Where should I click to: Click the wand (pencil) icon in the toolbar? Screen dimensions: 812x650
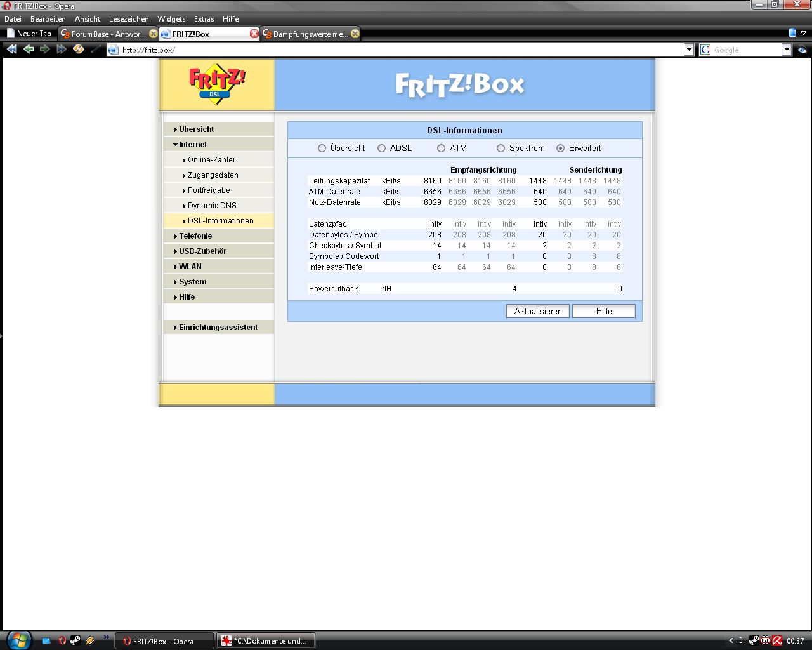(96, 49)
